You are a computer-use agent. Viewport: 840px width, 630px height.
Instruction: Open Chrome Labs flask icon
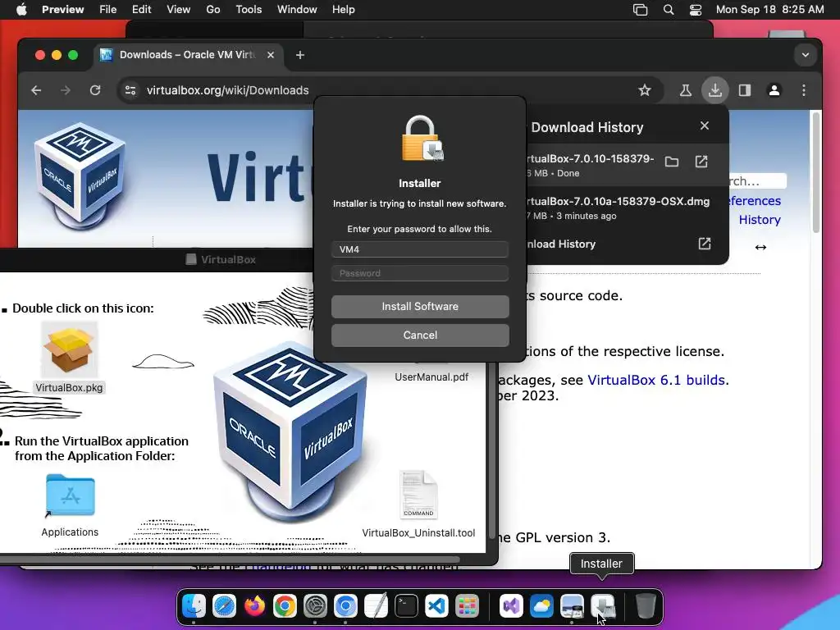point(685,90)
